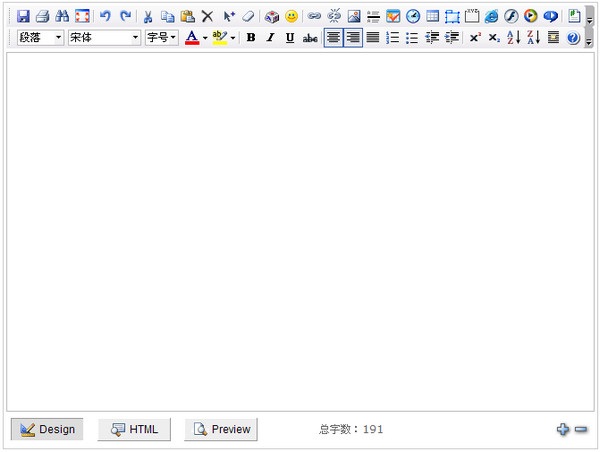Shrink the editor with the minus icon

[x=580, y=429]
